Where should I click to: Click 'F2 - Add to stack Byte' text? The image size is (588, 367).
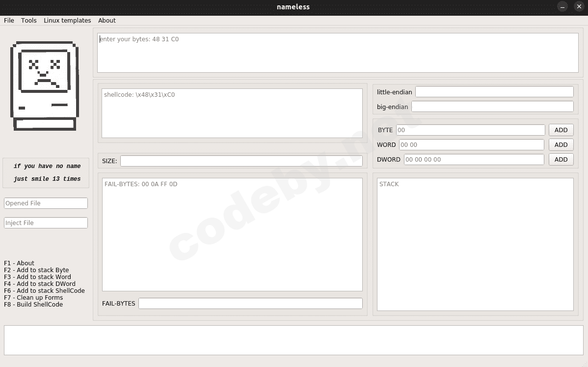click(x=36, y=270)
